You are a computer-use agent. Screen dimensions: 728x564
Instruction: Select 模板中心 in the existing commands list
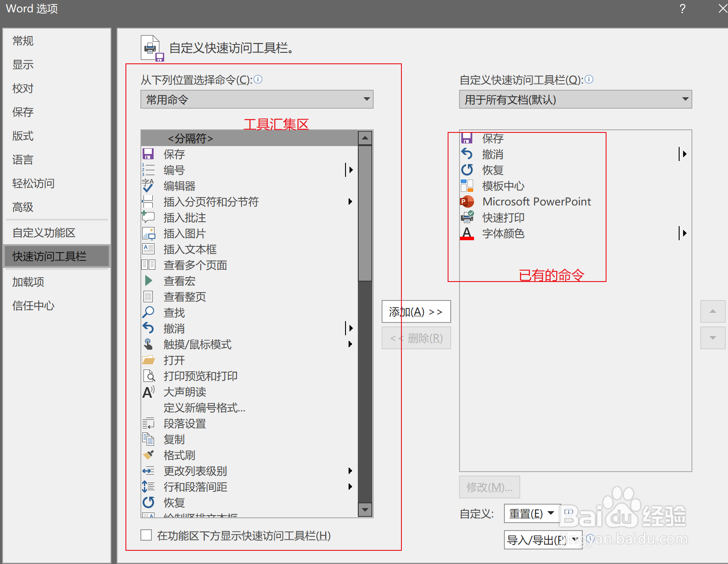tap(503, 186)
